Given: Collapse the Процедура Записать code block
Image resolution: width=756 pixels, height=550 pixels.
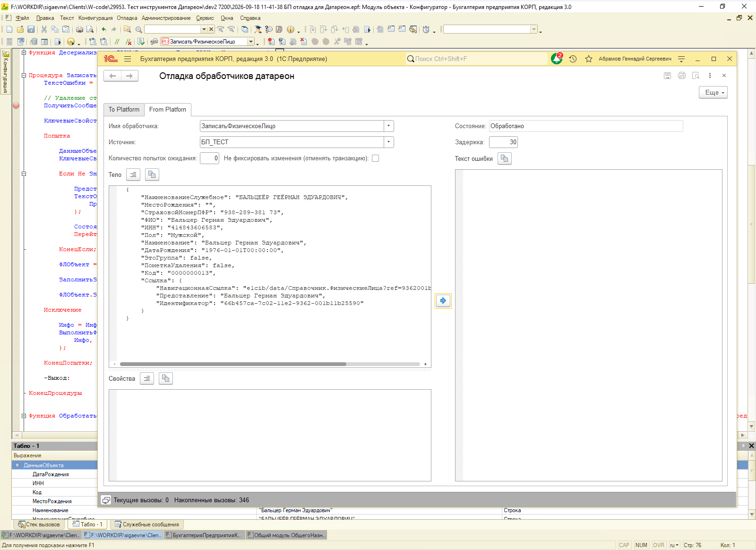Looking at the screenshot, I should (x=24, y=75).
